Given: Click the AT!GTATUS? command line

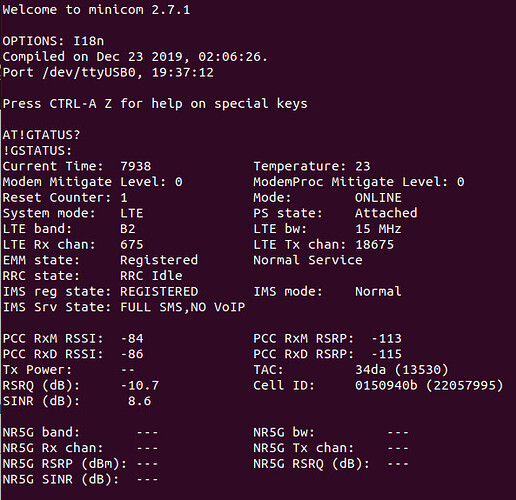Looking at the screenshot, I should pos(41,135).
